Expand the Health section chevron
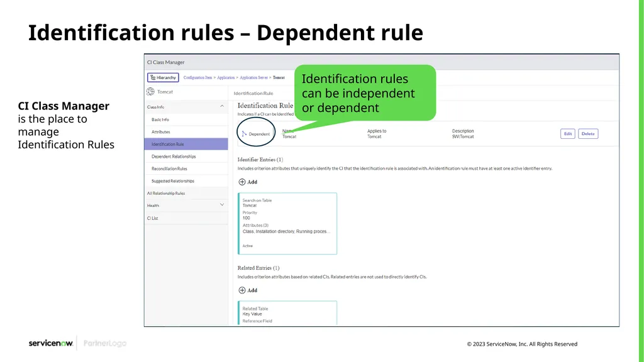Image resolution: width=644 pixels, height=362 pixels. [x=222, y=205]
